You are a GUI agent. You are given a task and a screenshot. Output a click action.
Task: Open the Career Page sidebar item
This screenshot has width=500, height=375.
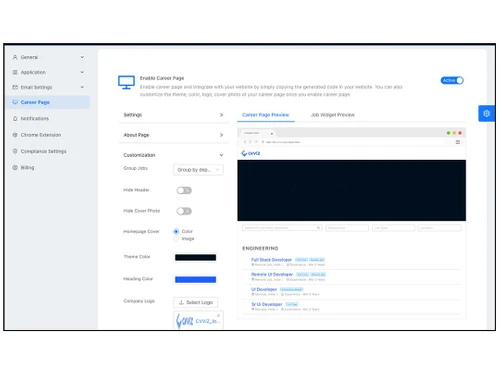tap(48, 102)
